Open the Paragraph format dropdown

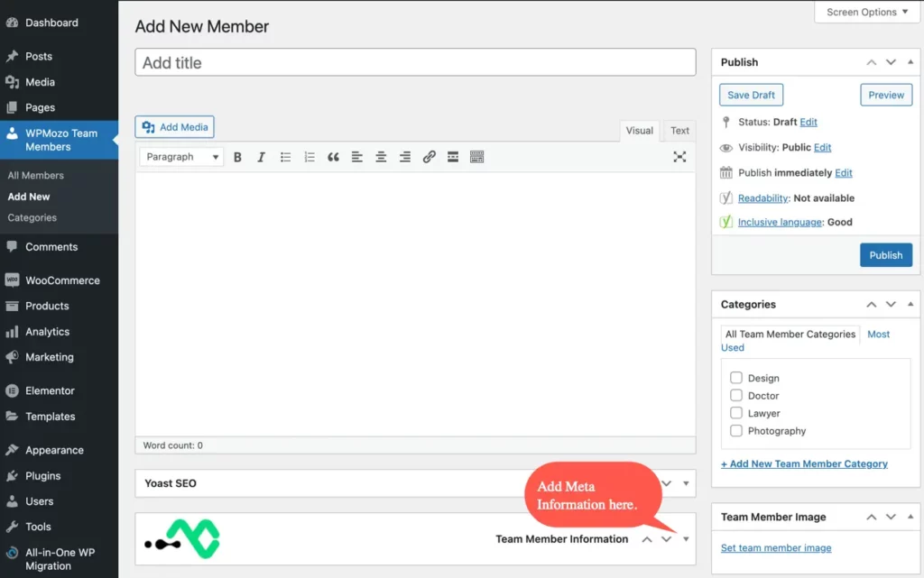(181, 157)
